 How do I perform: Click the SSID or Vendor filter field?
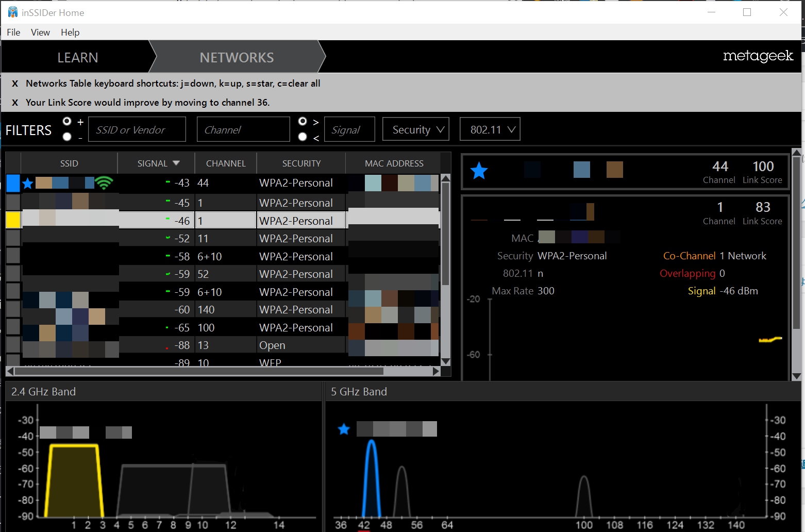tap(137, 129)
